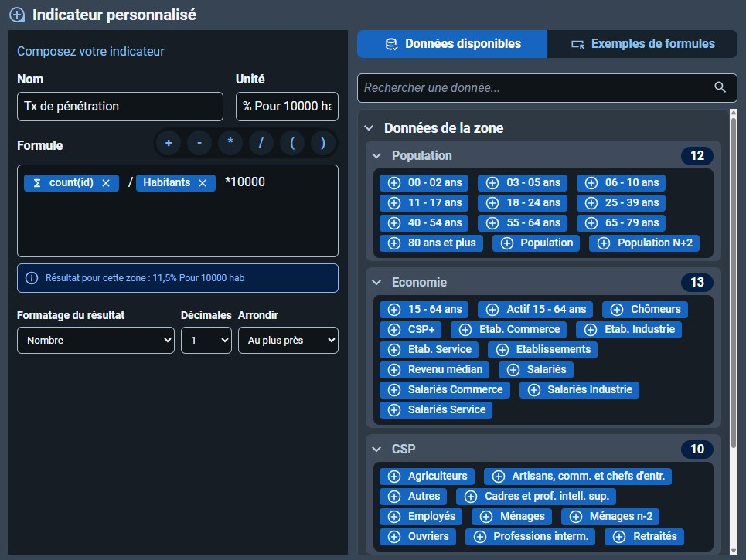Add Professions interm. chip
The width and height of the screenshot is (746, 560).
click(x=530, y=537)
